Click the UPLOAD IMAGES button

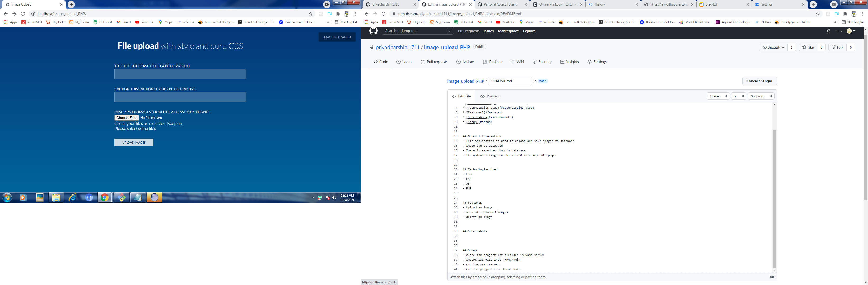pyautogui.click(x=134, y=142)
